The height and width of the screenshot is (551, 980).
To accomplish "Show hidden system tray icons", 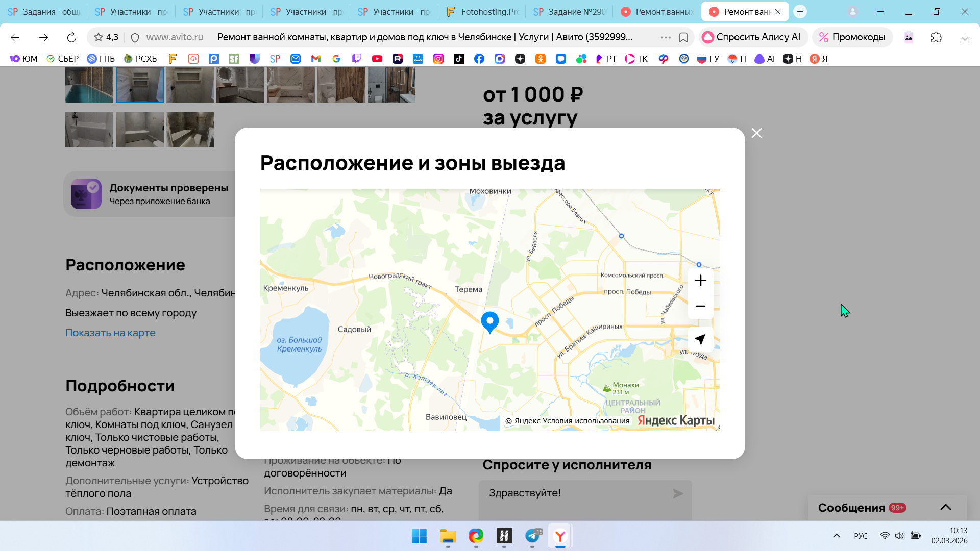I will click(836, 536).
